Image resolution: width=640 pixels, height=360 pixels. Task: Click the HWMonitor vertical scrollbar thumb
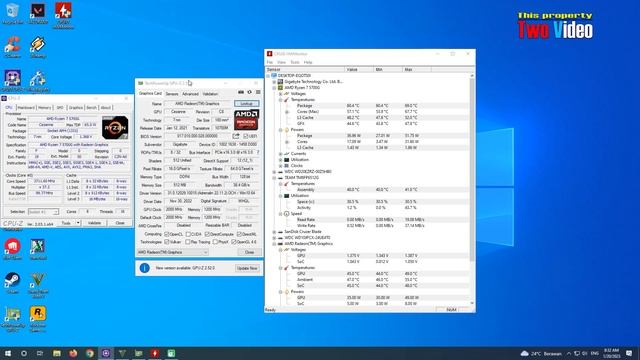tap(472, 169)
